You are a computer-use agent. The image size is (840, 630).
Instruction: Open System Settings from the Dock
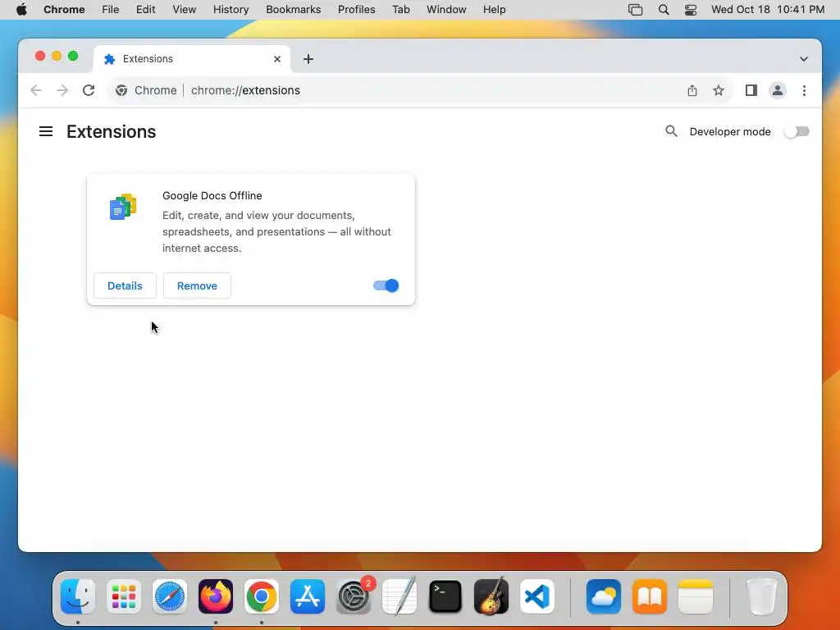354,596
